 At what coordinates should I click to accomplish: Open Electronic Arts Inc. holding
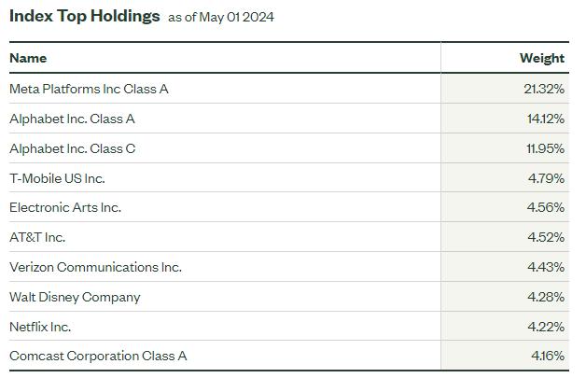click(65, 207)
